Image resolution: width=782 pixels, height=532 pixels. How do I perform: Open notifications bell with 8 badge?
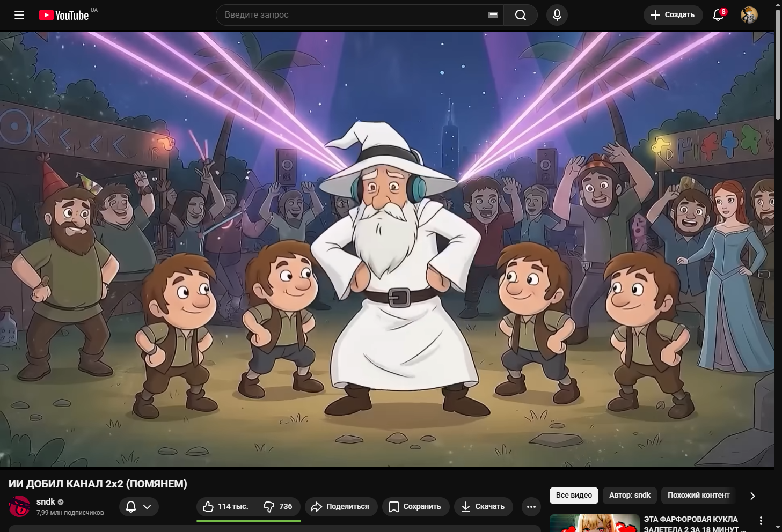pyautogui.click(x=718, y=15)
